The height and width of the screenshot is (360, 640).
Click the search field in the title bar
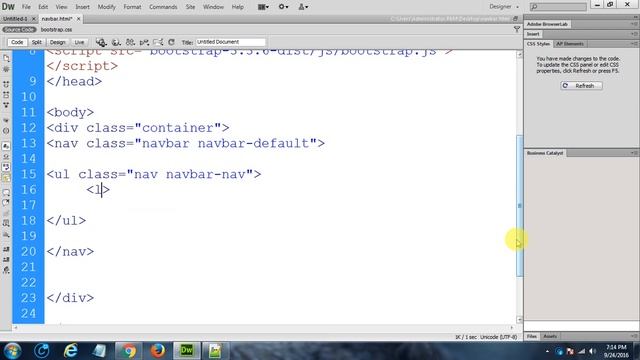point(558,7)
